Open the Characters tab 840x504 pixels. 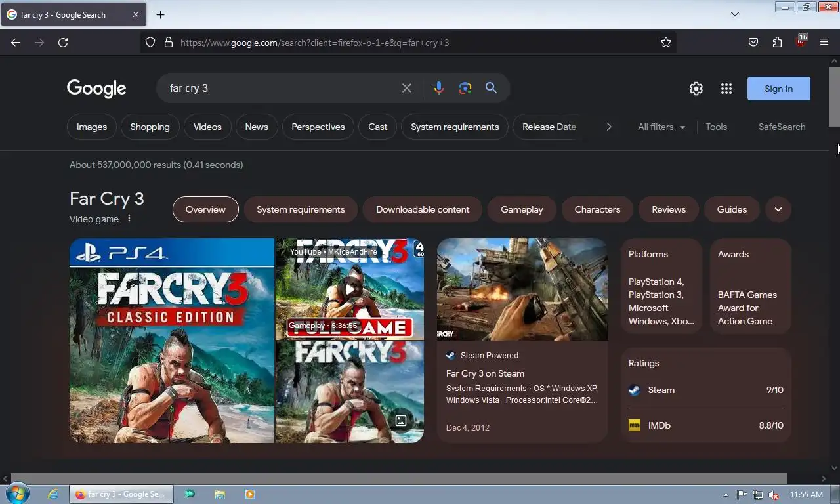[597, 209]
